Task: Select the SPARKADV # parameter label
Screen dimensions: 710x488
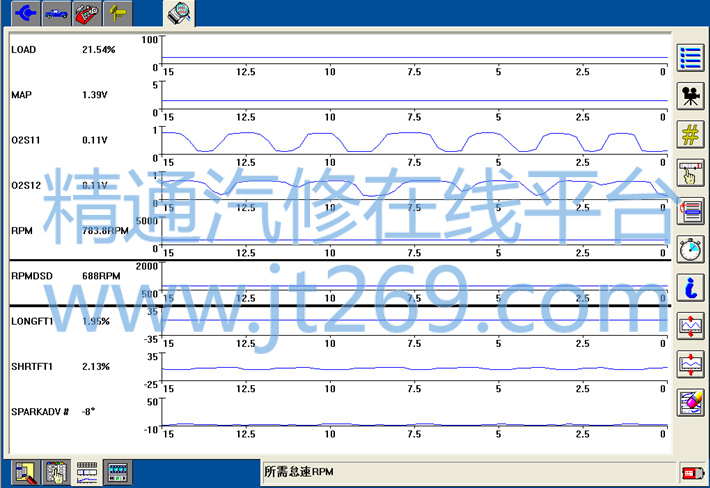Action: pyautogui.click(x=40, y=412)
